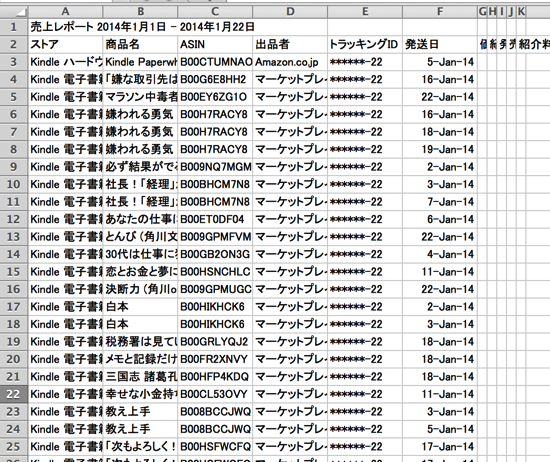Select 嫌われる勇気 cell in row 6
The width and height of the screenshot is (550, 462).
[x=140, y=114]
